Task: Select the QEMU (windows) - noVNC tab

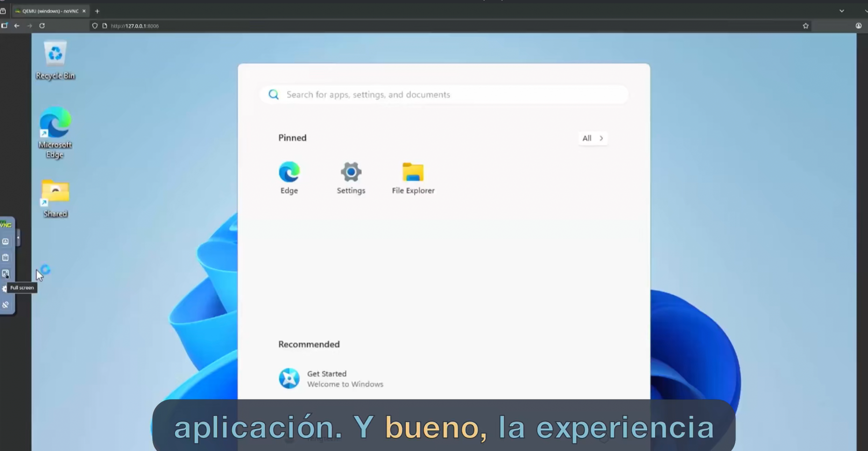Action: 50,11
